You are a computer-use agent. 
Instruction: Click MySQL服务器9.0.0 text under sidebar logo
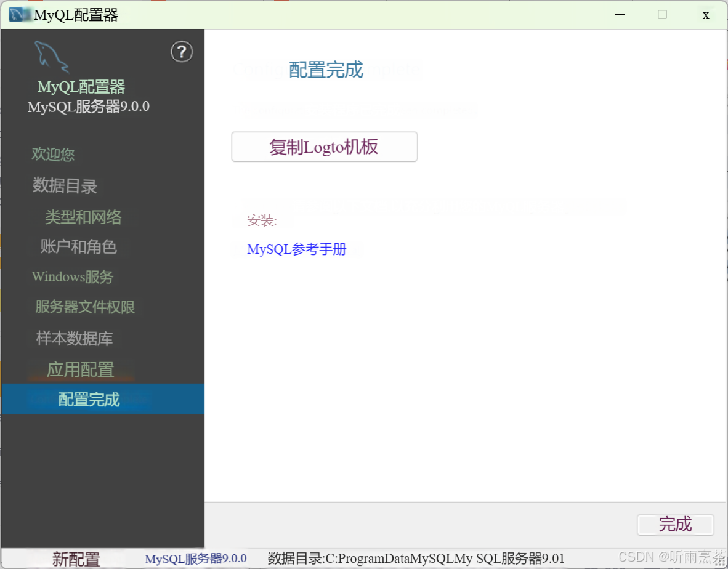(89, 107)
